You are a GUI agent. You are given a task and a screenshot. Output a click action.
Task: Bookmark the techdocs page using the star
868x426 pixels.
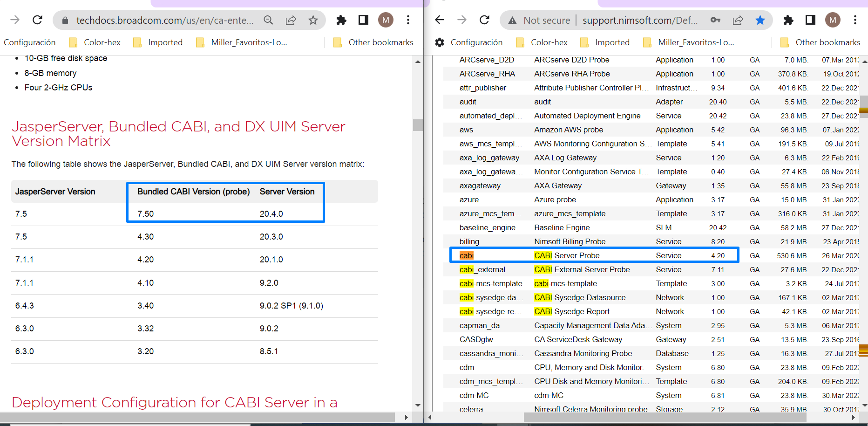(x=313, y=20)
